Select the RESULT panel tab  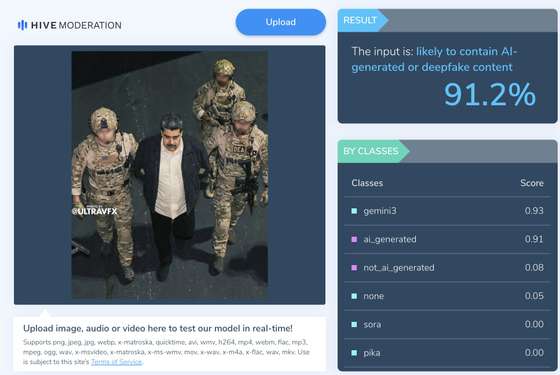pyautogui.click(x=361, y=20)
